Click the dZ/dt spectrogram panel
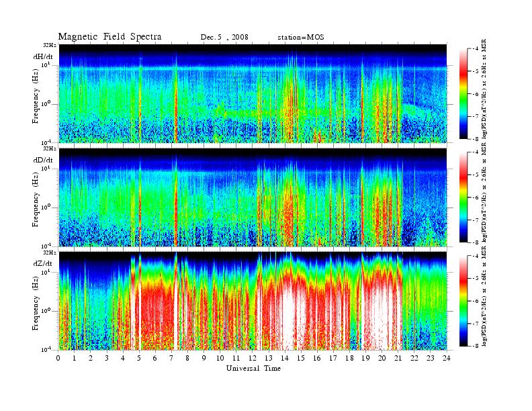The height and width of the screenshot is (411, 532). tap(253, 301)
